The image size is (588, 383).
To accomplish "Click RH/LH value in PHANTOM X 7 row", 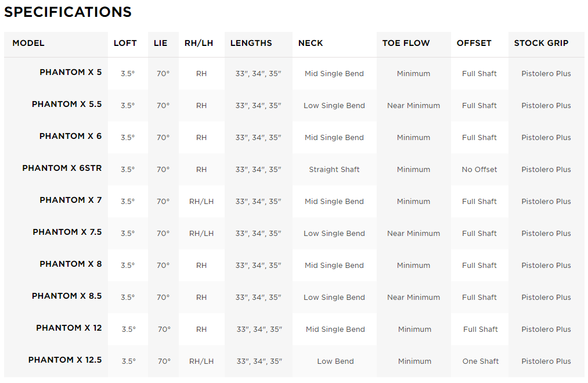I will click(x=201, y=202).
